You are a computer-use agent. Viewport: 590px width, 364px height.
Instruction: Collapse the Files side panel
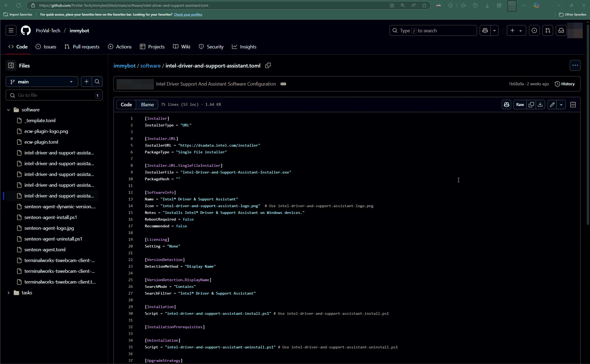(11, 66)
